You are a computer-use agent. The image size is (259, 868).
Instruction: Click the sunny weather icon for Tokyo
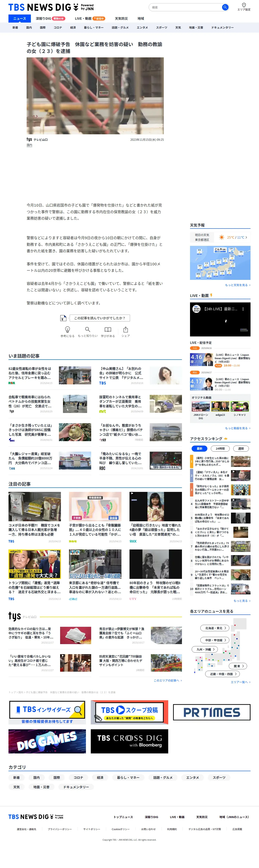pyautogui.click(x=221, y=237)
